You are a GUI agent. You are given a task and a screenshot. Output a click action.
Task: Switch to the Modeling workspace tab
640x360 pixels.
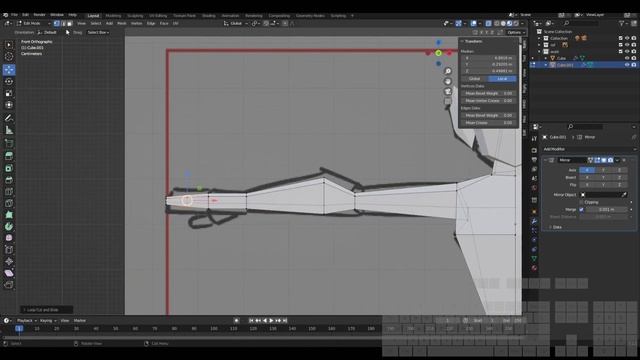click(113, 16)
